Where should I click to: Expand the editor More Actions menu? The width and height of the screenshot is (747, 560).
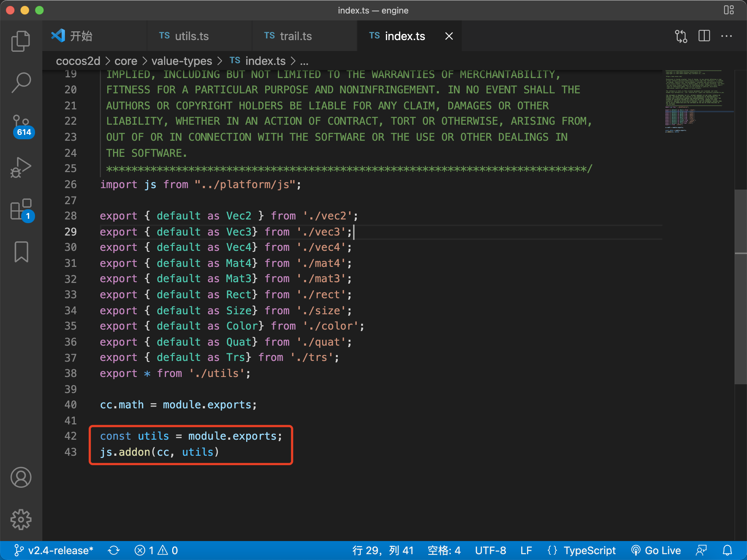coord(726,36)
